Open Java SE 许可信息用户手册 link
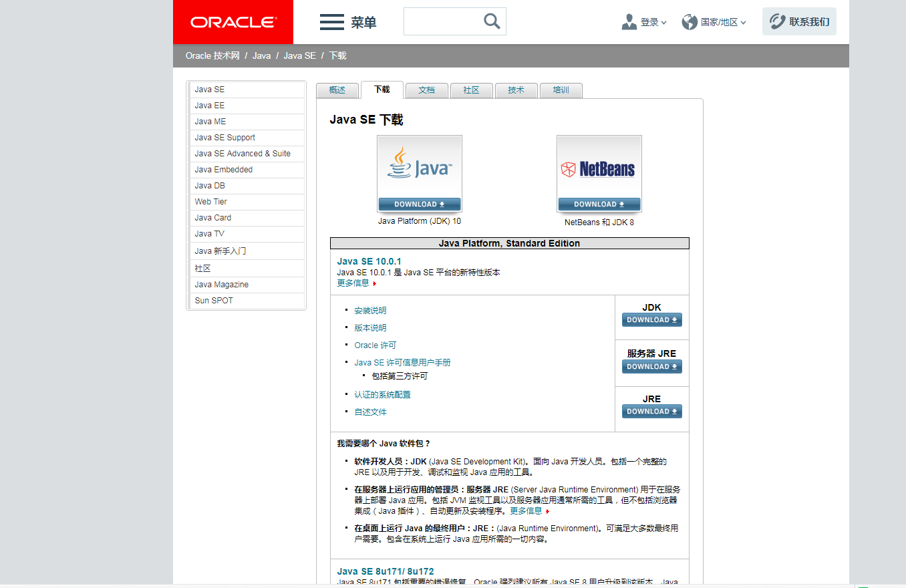Viewport: 906px width, 588px height. 403,363
